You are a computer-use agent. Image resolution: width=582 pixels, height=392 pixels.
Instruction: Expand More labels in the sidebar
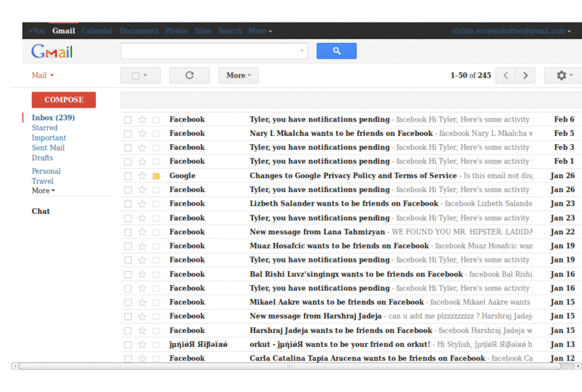click(x=44, y=191)
